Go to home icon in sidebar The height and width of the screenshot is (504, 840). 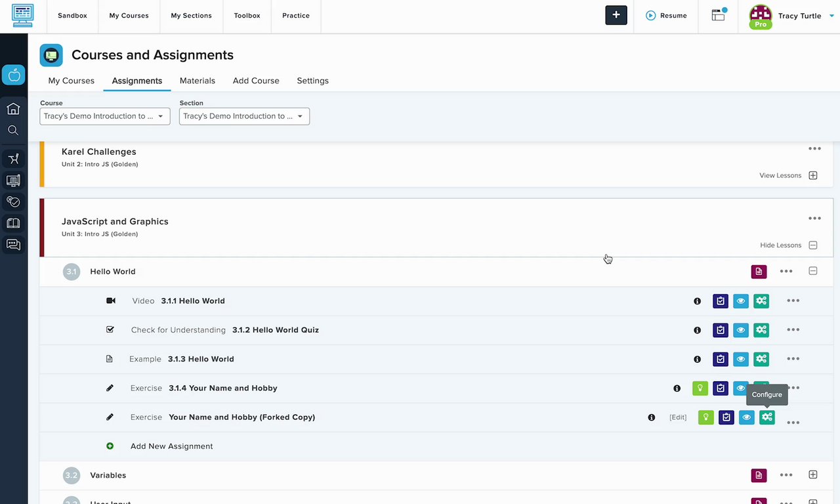pyautogui.click(x=13, y=109)
